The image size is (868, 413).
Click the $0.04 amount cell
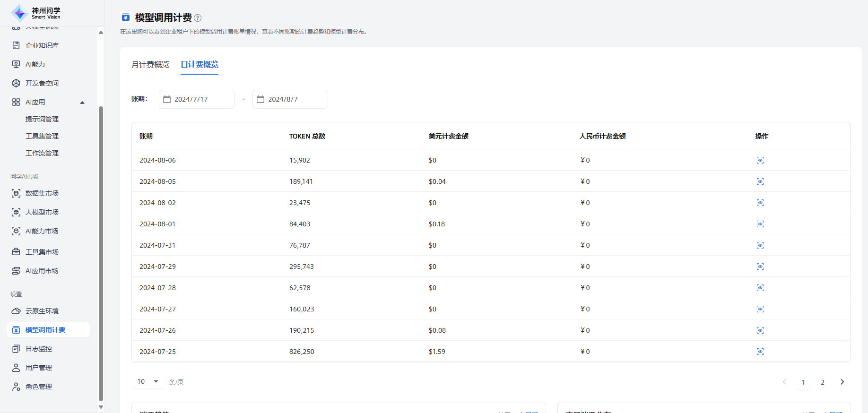(x=437, y=181)
